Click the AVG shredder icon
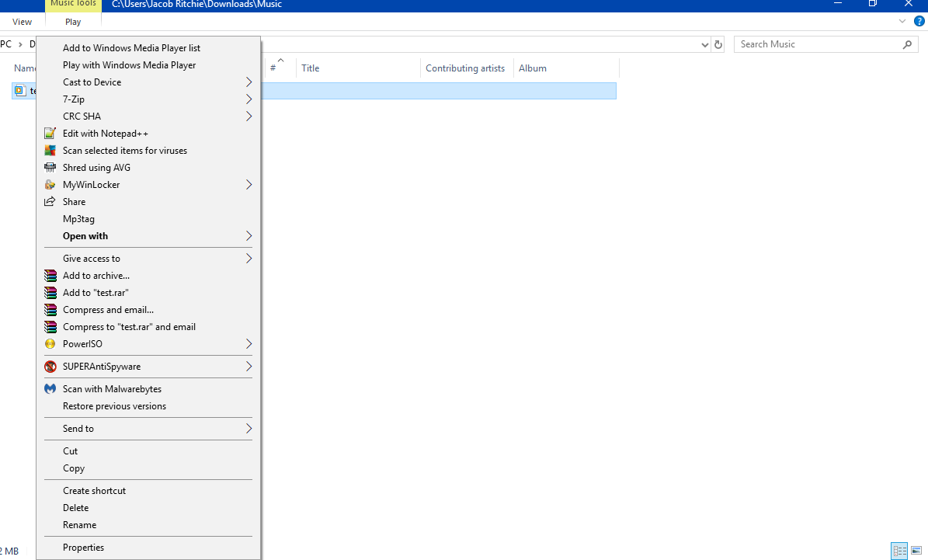 50,168
